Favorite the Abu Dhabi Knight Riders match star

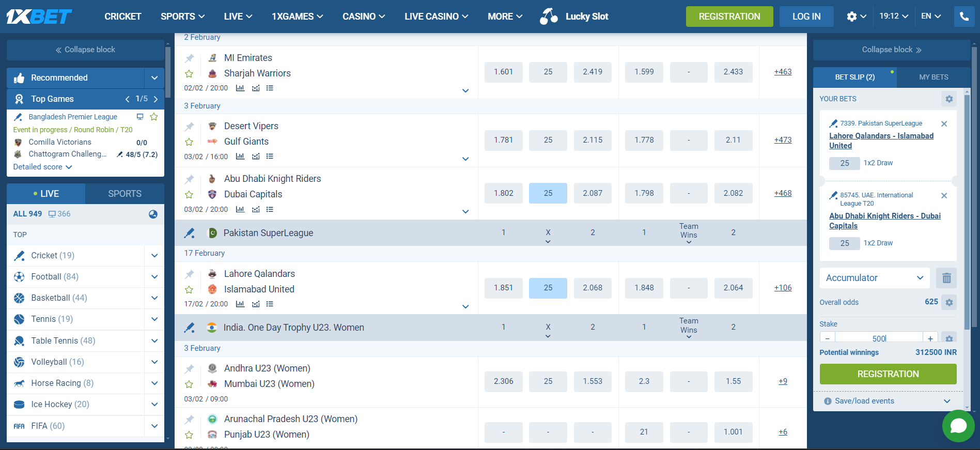[189, 195]
